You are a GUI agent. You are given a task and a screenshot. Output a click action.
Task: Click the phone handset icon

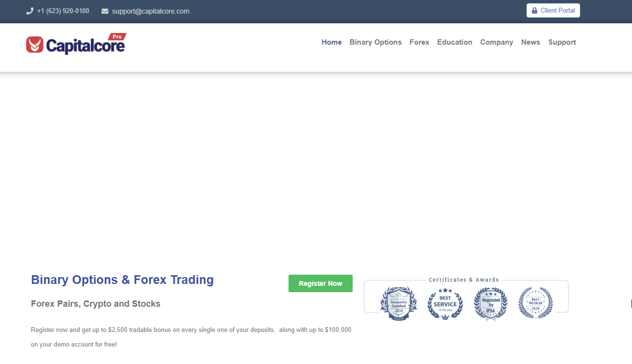click(30, 11)
